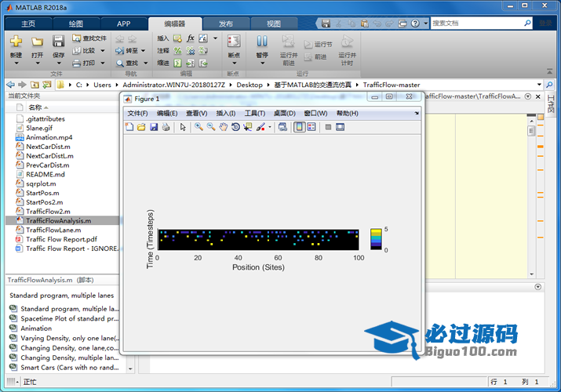
Task: Open the Pause (暂停) dropdown arrow
Action: pos(262,64)
